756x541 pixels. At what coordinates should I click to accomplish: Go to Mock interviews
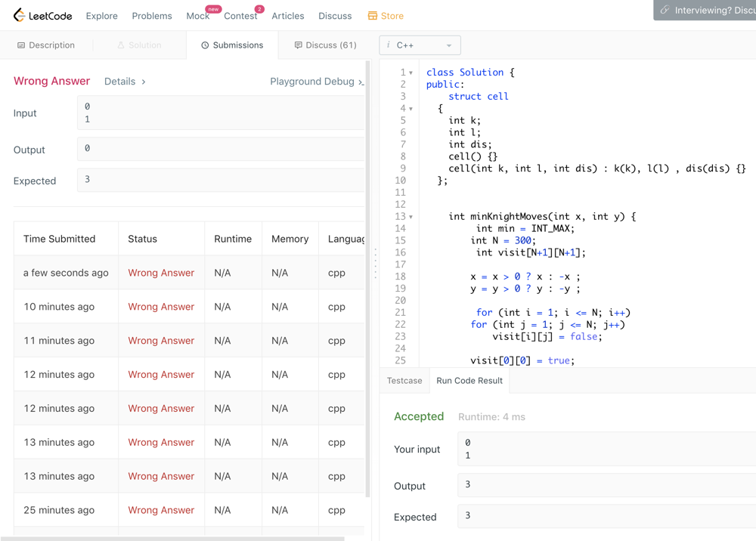[197, 16]
